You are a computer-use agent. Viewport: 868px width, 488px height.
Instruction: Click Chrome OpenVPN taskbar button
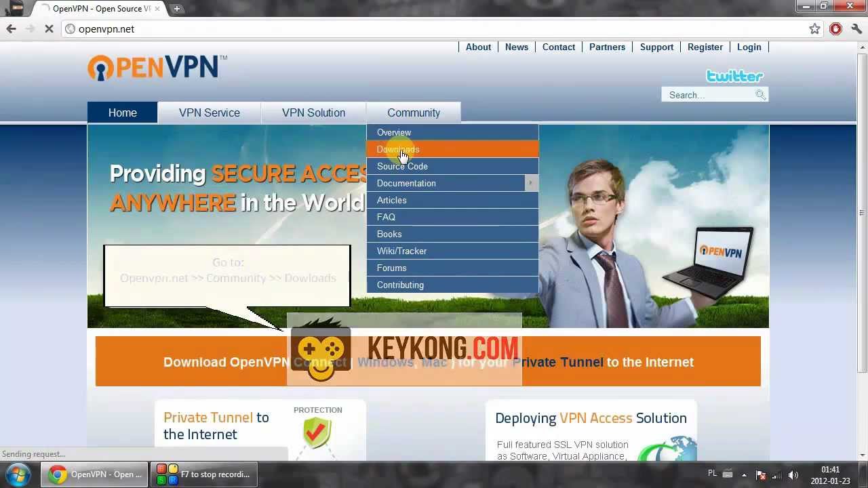click(95, 474)
